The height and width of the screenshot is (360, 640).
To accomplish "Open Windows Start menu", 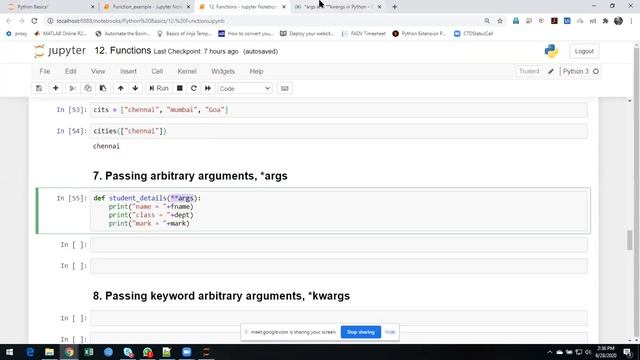I will pyautogui.click(x=9, y=352).
